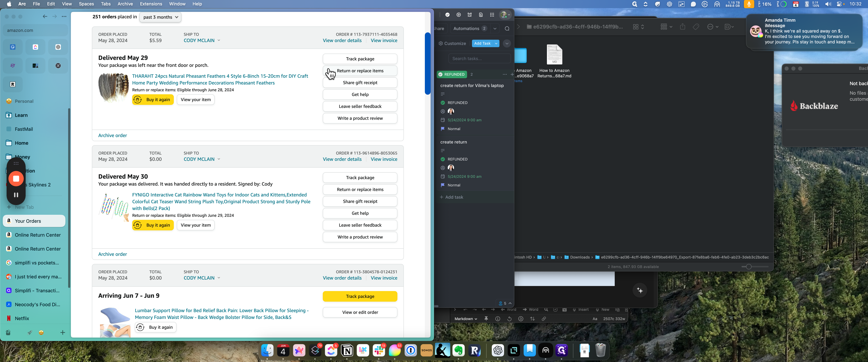Image resolution: width=868 pixels, height=362 pixels.
Task: Click blue Add Task button in ClickUp
Action: coord(482,43)
